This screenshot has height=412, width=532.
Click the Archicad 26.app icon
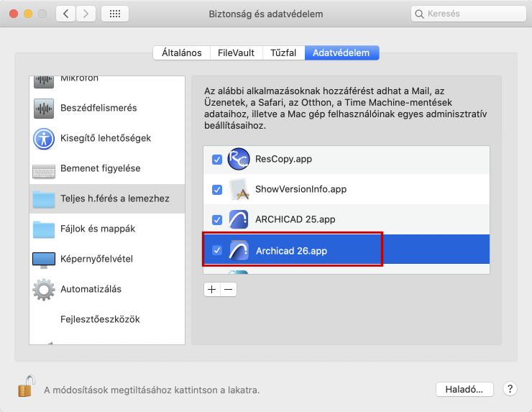(x=239, y=250)
